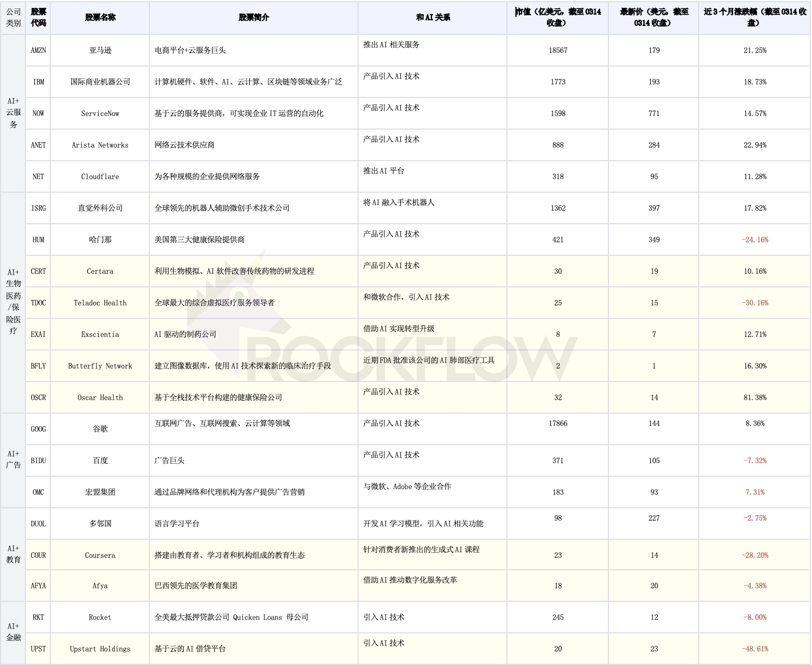
Task: Click the 市值 column header cell
Action: coord(558,17)
